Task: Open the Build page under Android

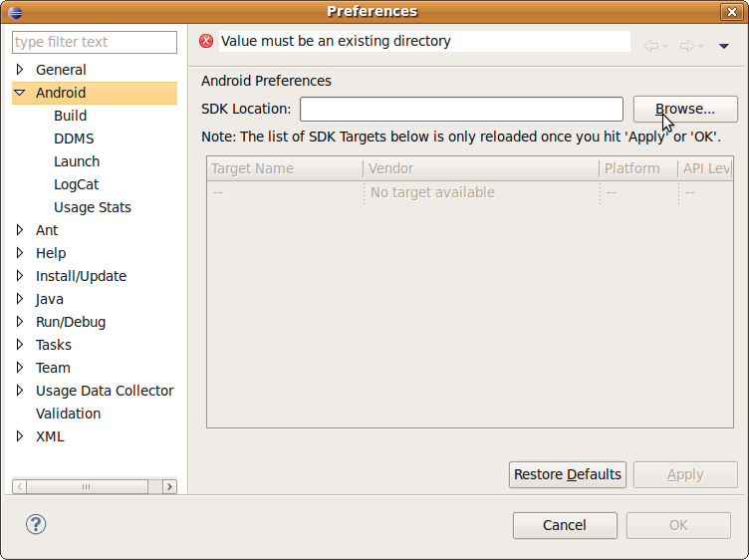Action: (x=70, y=116)
